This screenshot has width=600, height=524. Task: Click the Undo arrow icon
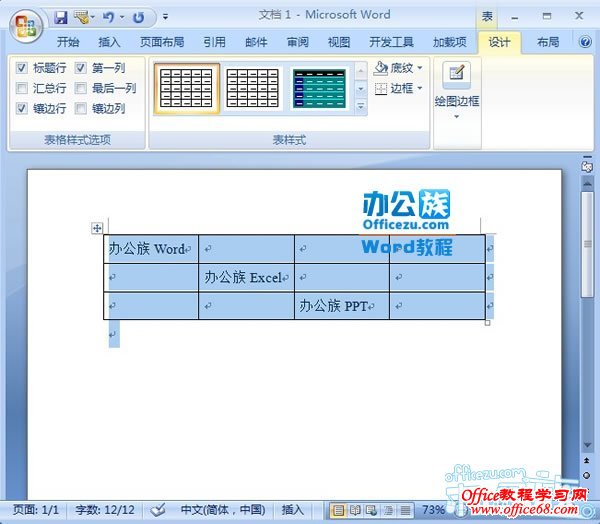[x=108, y=17]
